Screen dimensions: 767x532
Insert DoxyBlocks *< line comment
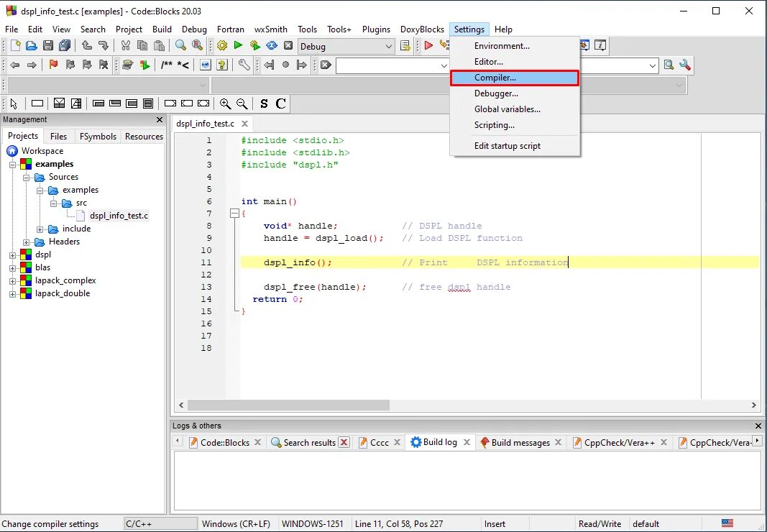[183, 65]
